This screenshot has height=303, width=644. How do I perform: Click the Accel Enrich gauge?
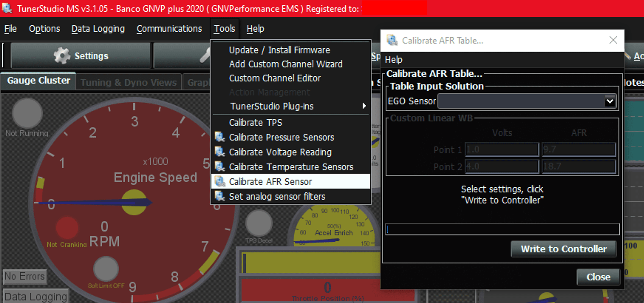[334, 225]
